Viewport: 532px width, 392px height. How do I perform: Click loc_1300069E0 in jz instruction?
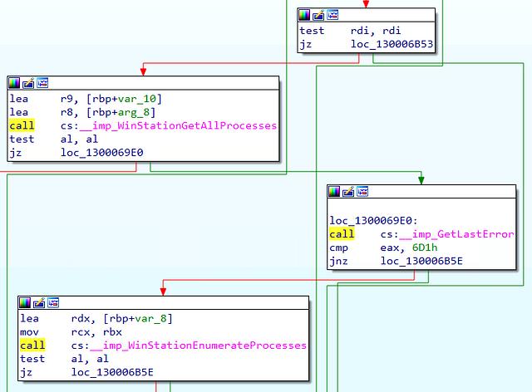click(x=101, y=153)
